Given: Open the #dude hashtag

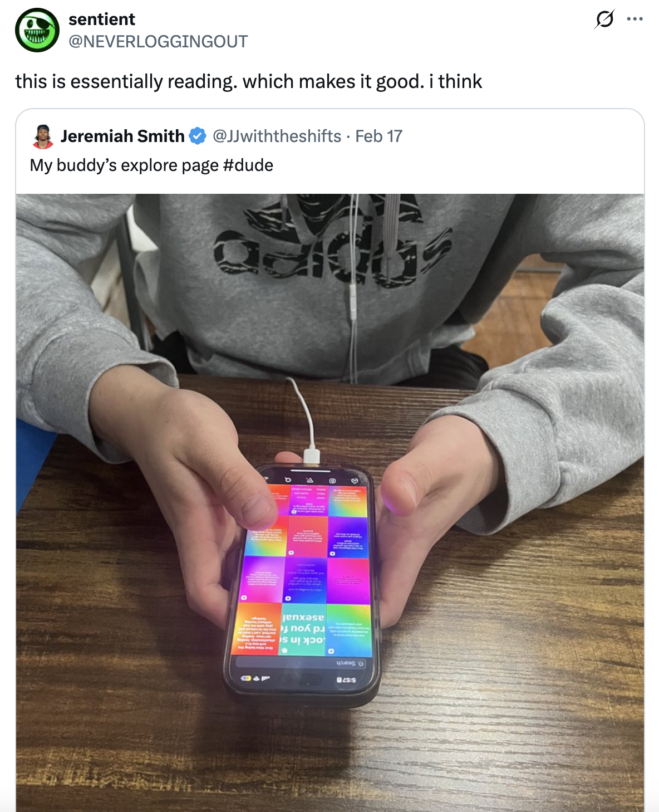Looking at the screenshot, I should tap(248, 165).
